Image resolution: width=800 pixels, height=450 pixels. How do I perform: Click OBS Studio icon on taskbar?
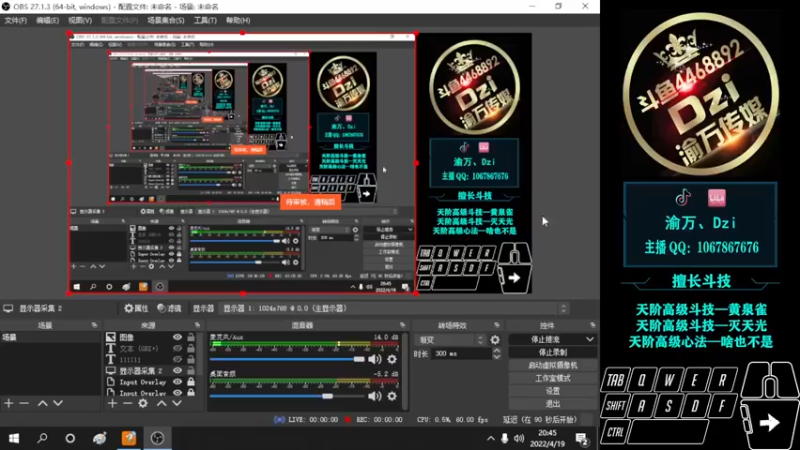pyautogui.click(x=157, y=438)
